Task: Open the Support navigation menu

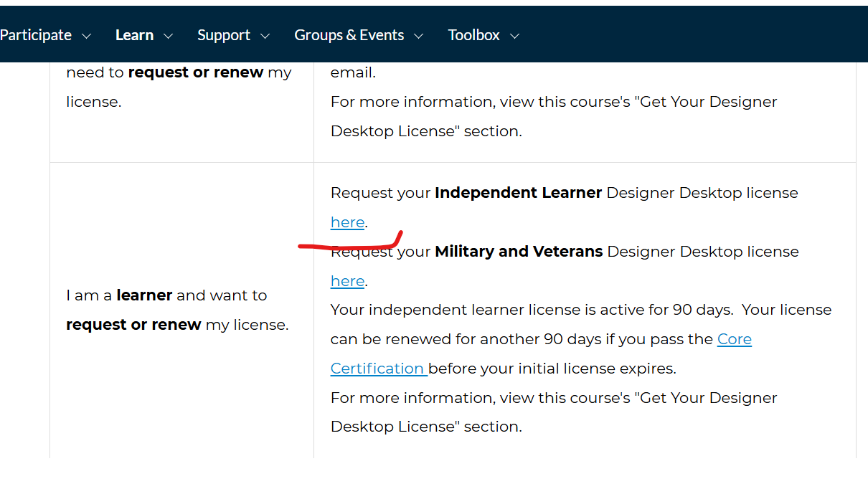Action: pyautogui.click(x=224, y=35)
